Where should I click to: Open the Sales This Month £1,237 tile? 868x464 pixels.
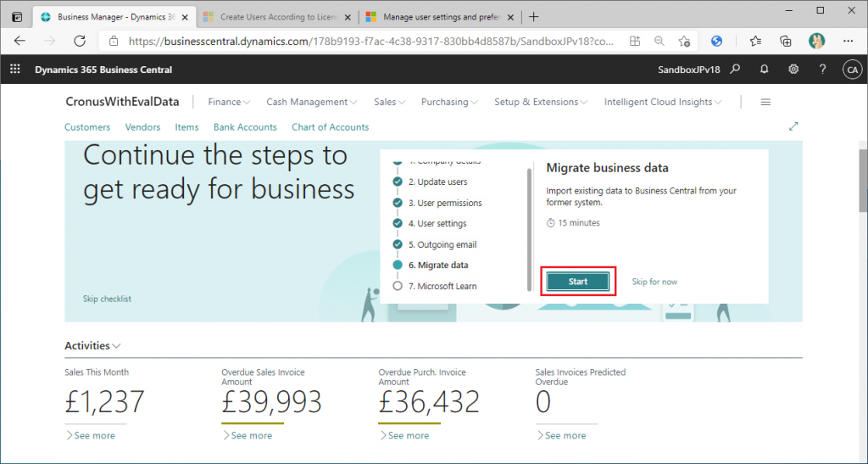click(x=104, y=401)
